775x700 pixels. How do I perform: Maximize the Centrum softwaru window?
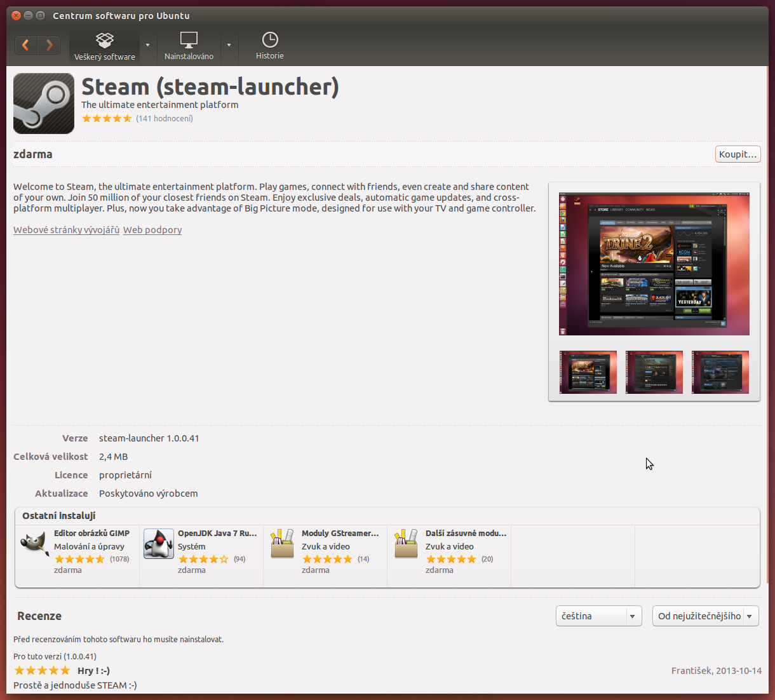pyautogui.click(x=41, y=15)
